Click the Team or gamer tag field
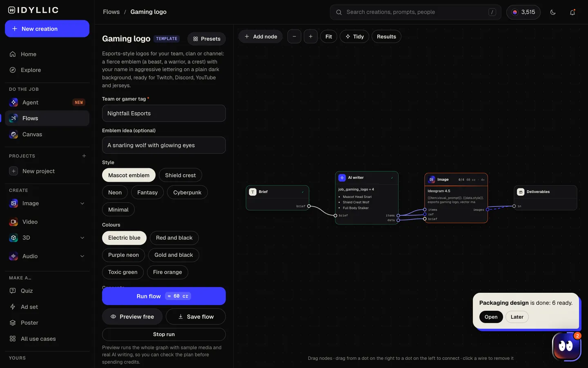The height and width of the screenshot is (368, 588). [x=164, y=113]
